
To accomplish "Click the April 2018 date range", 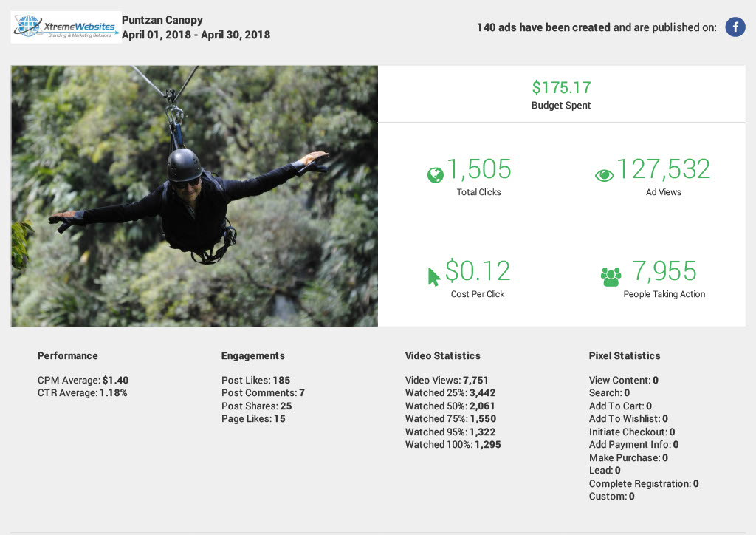I will (x=196, y=35).
